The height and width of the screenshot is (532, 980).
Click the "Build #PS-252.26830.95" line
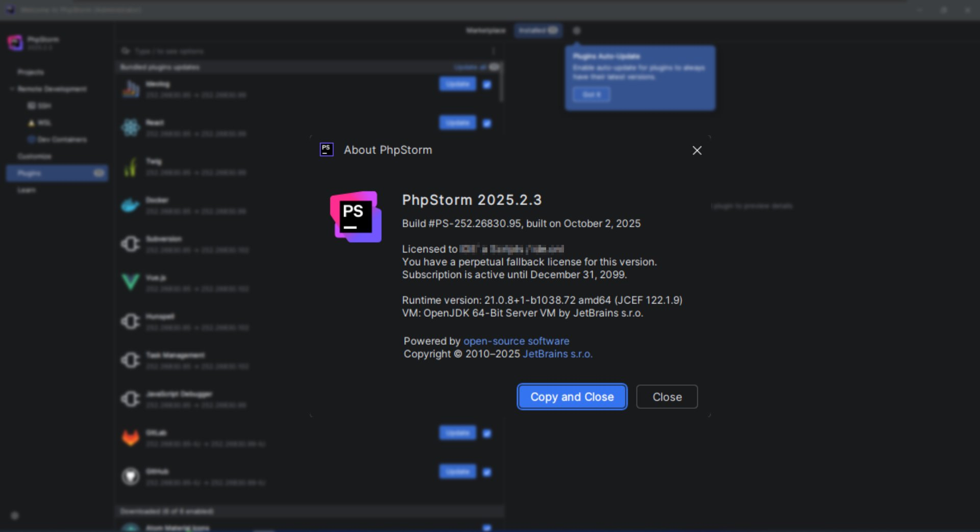pos(521,223)
